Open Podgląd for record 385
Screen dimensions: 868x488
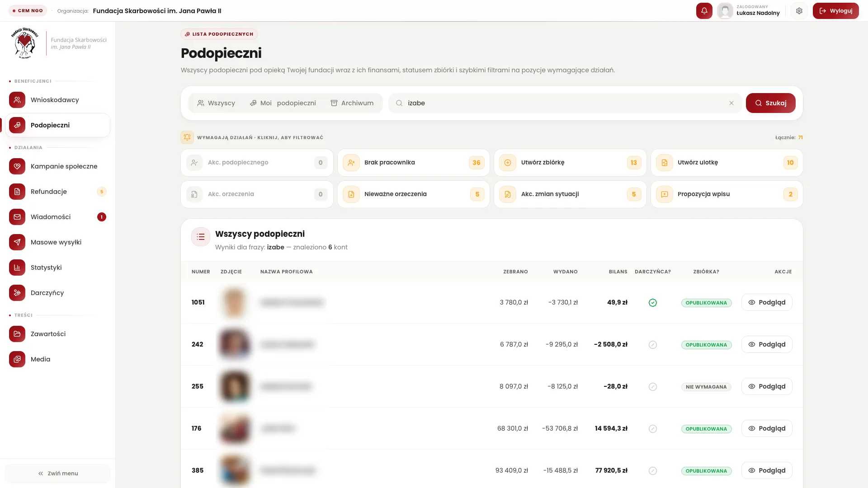pos(767,470)
